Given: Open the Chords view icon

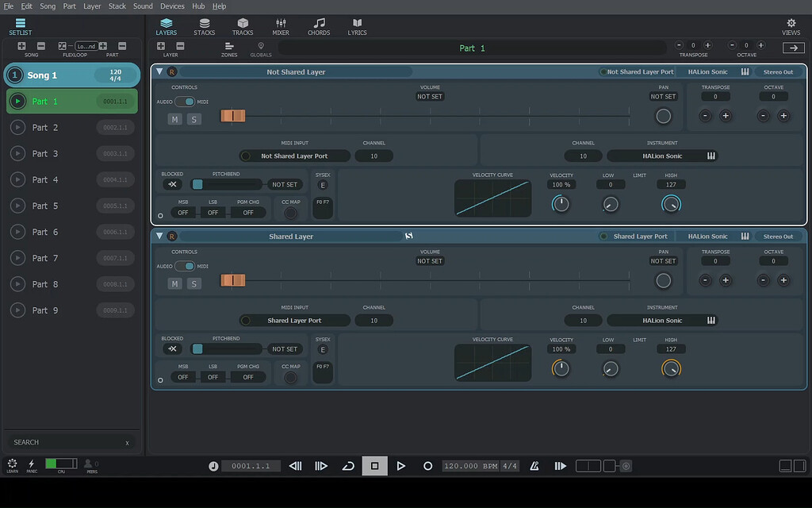Looking at the screenshot, I should click(x=319, y=24).
